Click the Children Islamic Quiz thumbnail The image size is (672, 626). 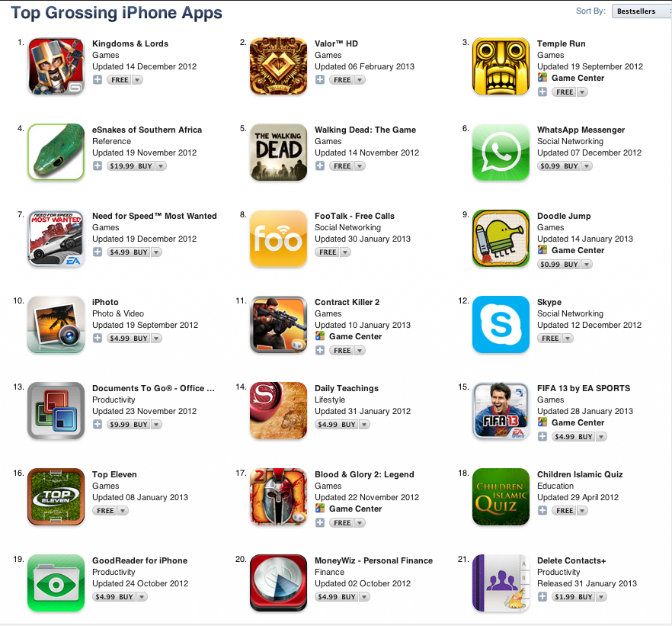pos(501,497)
